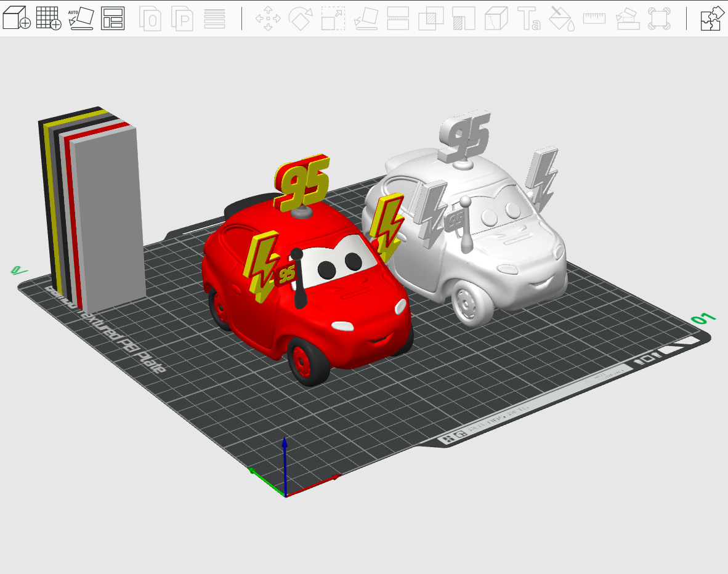Choose the Lay on face tool
This screenshot has width=728, height=574.
click(x=366, y=18)
